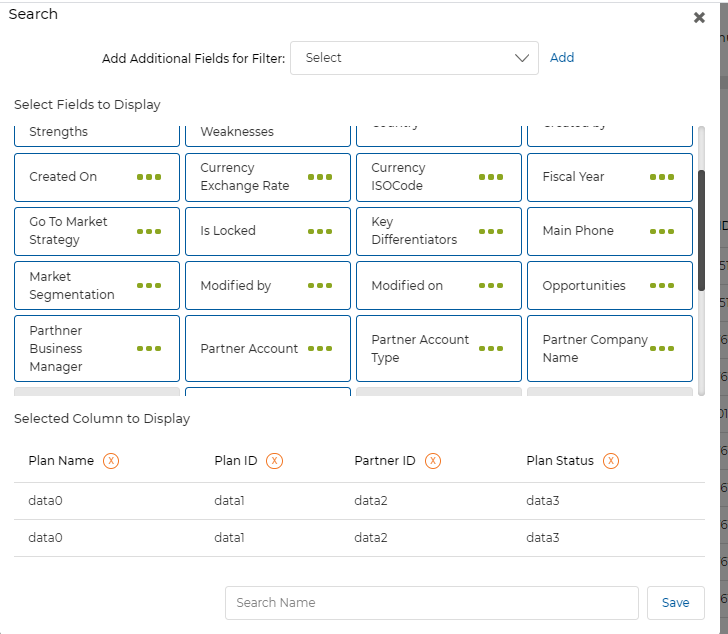Click the Plan Name column header

(61, 461)
